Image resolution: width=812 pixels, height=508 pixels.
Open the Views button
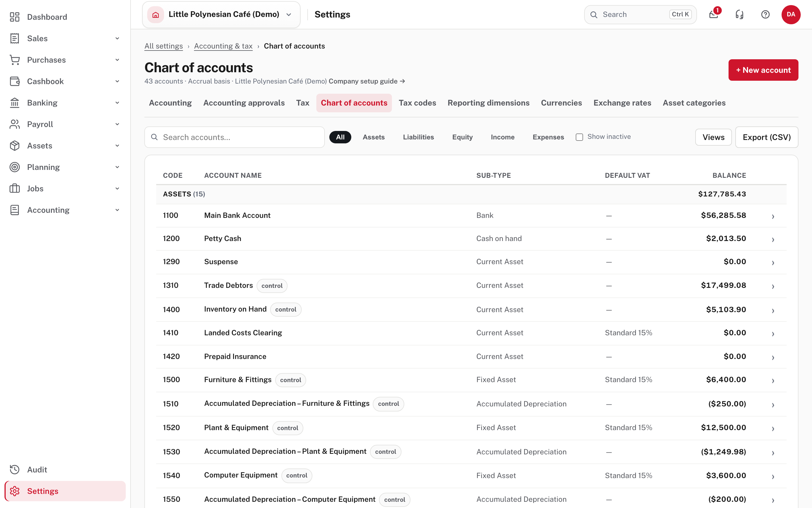(x=713, y=137)
